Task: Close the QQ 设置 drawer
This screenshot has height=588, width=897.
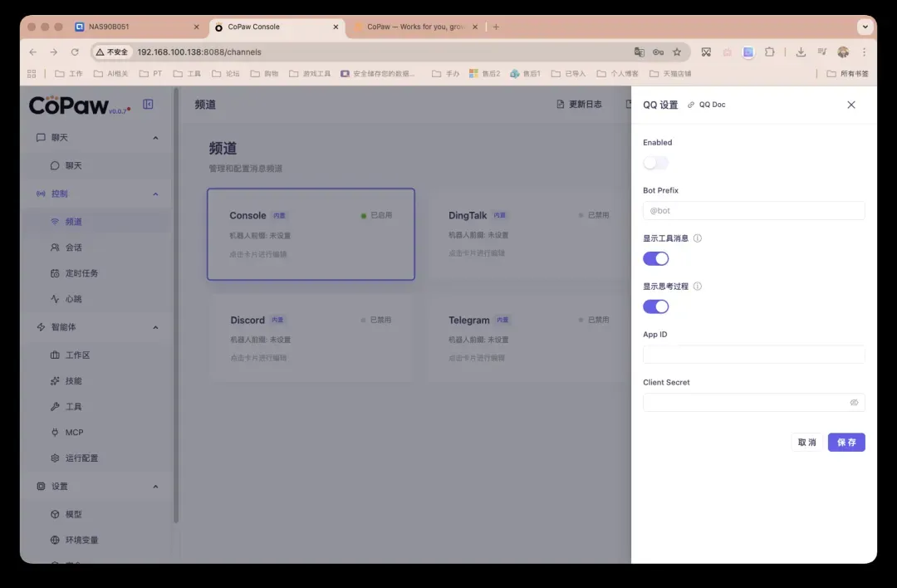Action: point(850,105)
